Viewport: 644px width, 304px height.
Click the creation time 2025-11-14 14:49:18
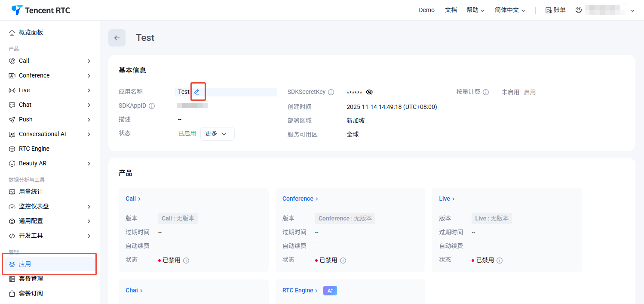click(x=392, y=107)
